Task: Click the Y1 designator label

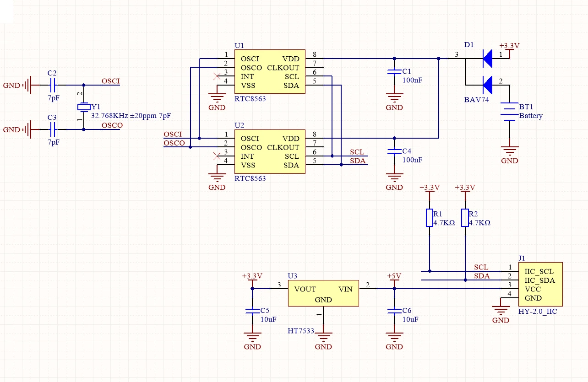Action: pos(96,107)
